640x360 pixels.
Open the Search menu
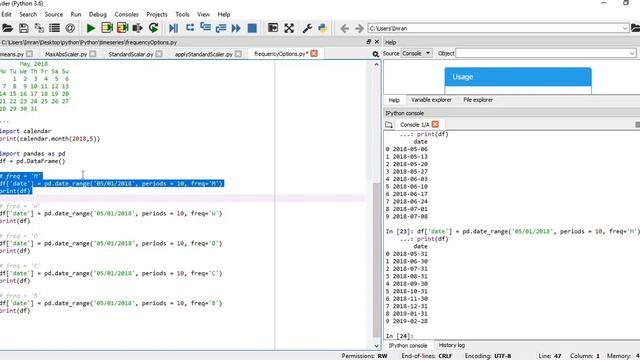(x=28, y=14)
